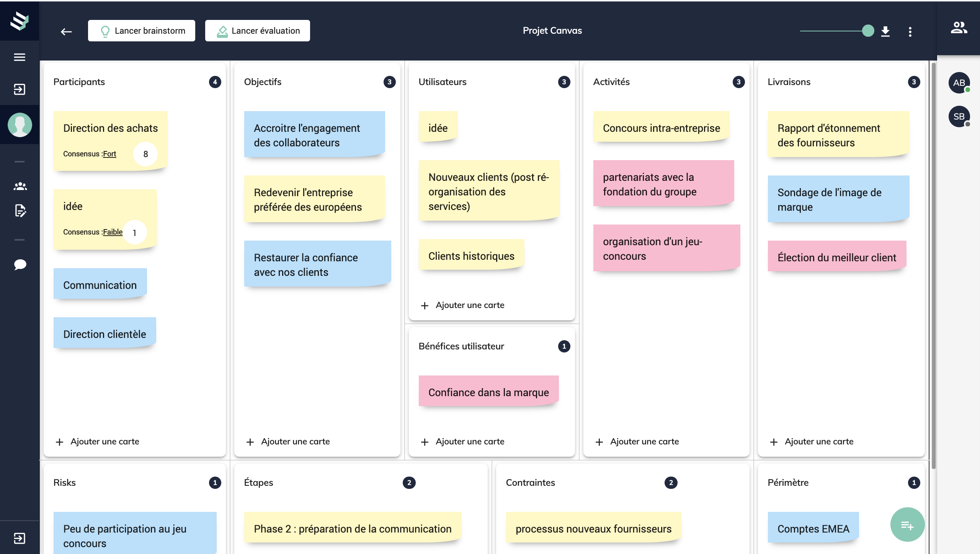Select the partenariats avec la fondation card

664,183
